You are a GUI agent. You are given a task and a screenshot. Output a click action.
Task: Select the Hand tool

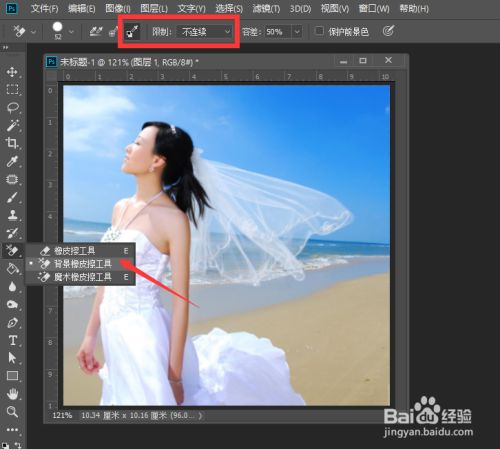point(12,394)
